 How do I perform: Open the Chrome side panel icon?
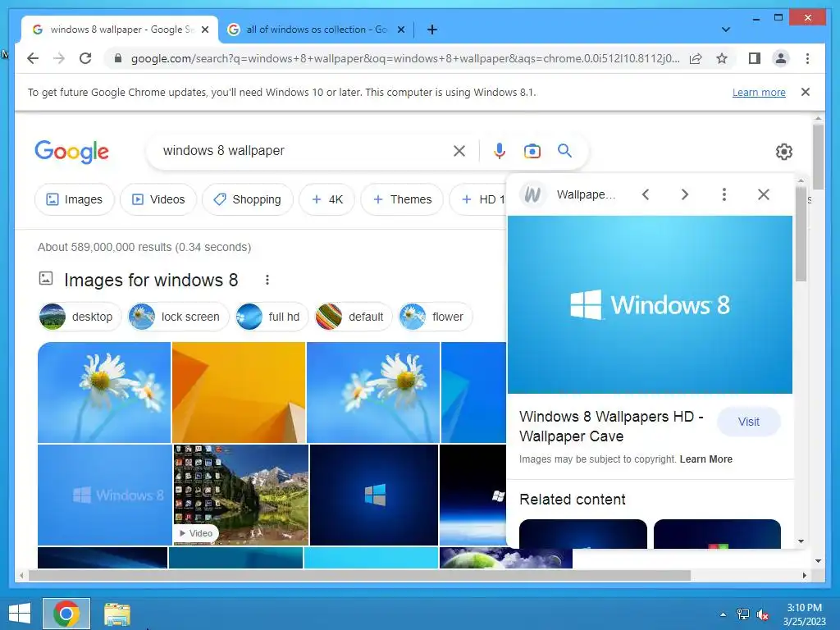tap(755, 58)
